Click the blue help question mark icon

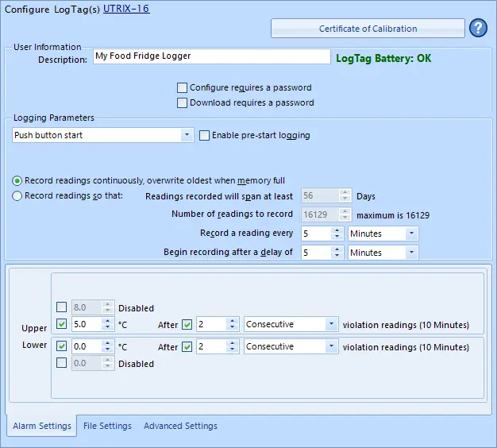478,29
